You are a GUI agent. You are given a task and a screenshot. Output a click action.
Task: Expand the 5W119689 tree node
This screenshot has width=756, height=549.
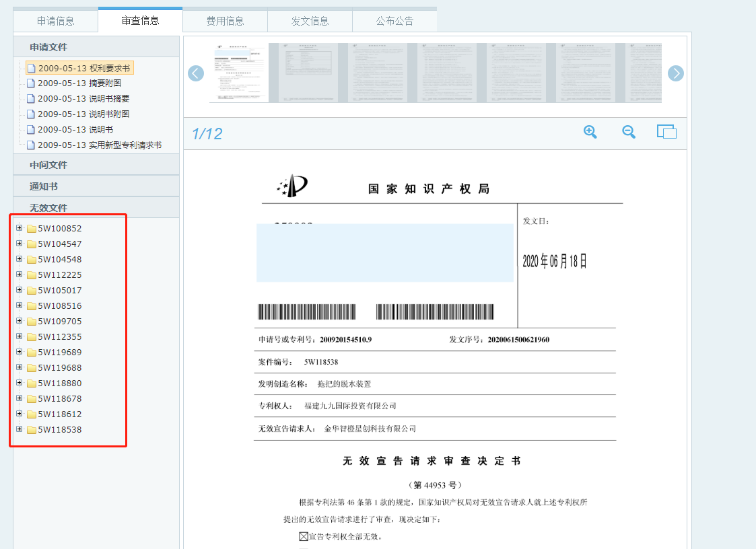pos(20,351)
